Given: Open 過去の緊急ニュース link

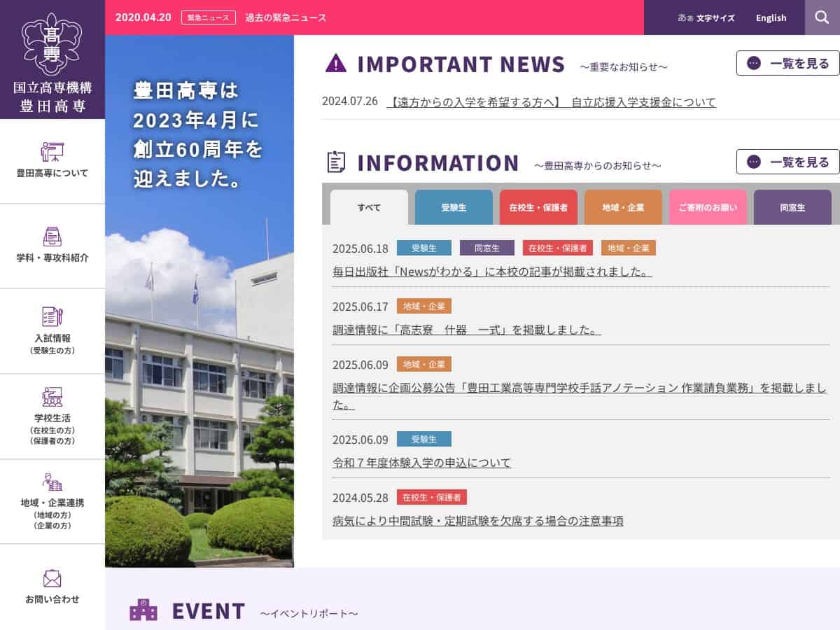Looking at the screenshot, I should pos(286,17).
